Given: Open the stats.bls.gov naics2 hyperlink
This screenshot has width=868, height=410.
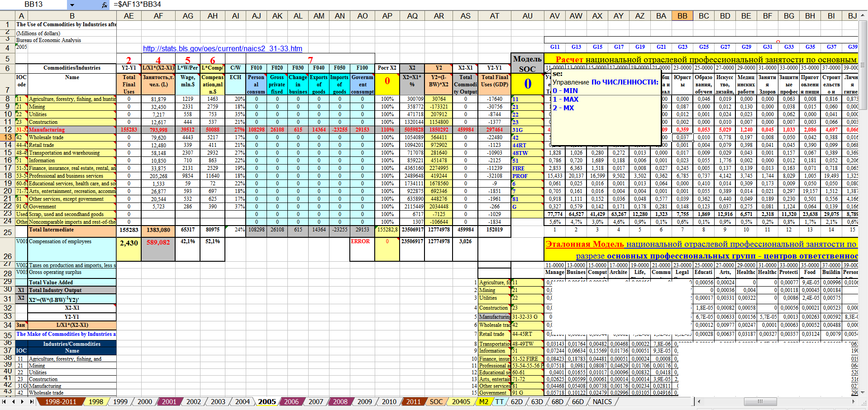Looking at the screenshot, I should 222,48.
